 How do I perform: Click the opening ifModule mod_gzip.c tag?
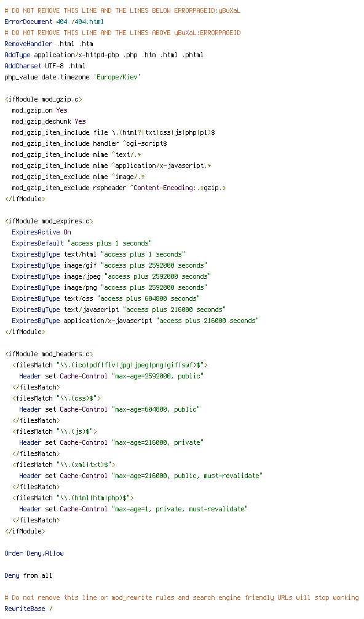44,99
